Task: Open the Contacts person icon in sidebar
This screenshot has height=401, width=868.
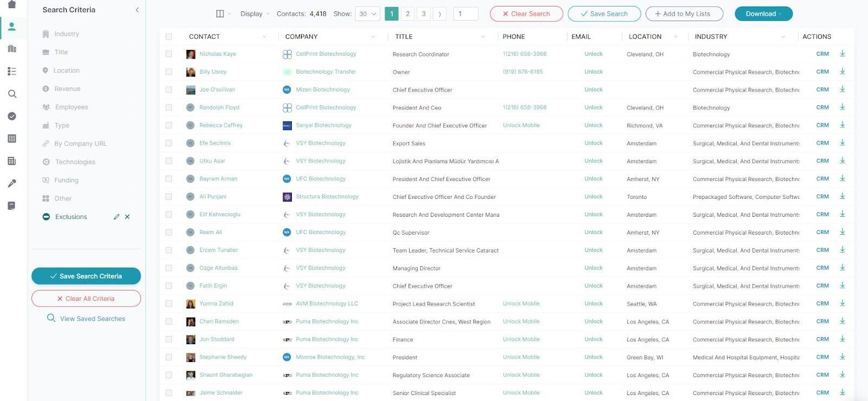Action: (11, 27)
